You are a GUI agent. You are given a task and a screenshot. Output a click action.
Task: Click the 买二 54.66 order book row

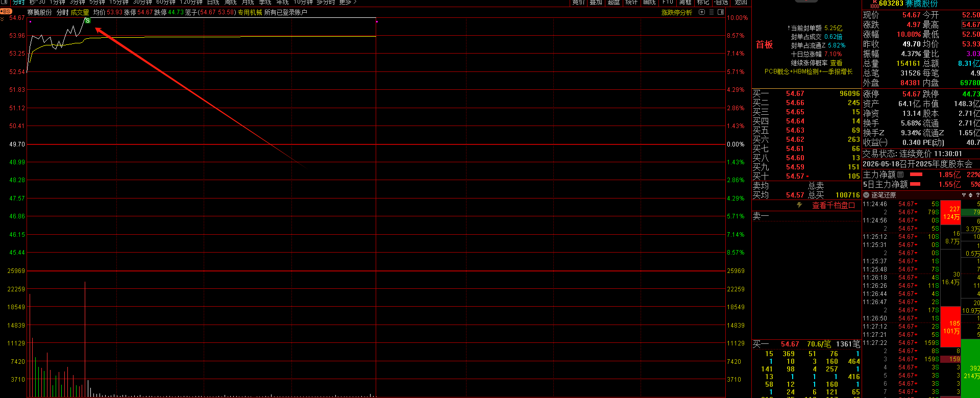[806, 103]
